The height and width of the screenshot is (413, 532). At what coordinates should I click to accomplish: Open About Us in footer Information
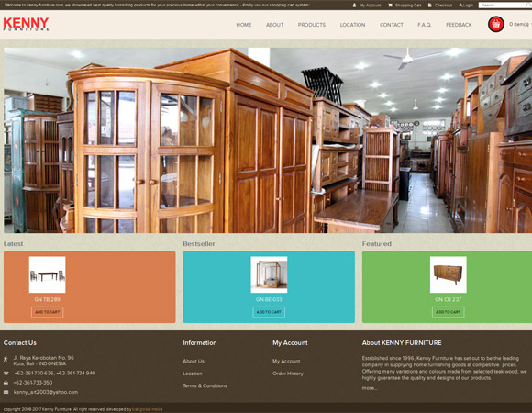click(194, 361)
